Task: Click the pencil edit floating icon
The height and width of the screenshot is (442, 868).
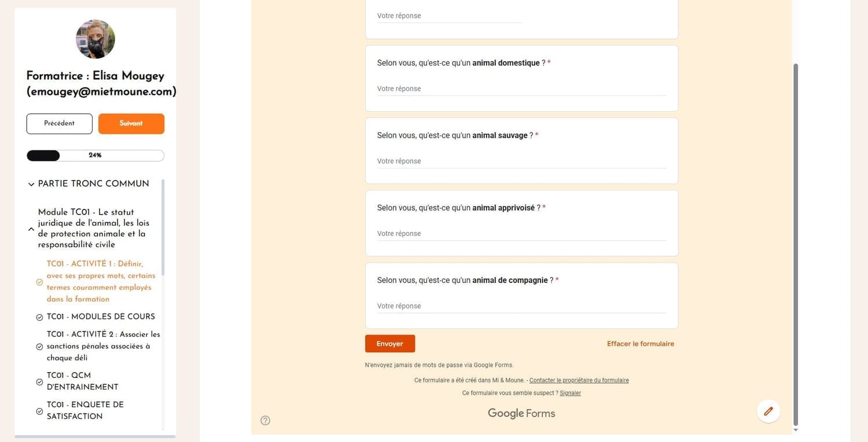Action: 768,411
